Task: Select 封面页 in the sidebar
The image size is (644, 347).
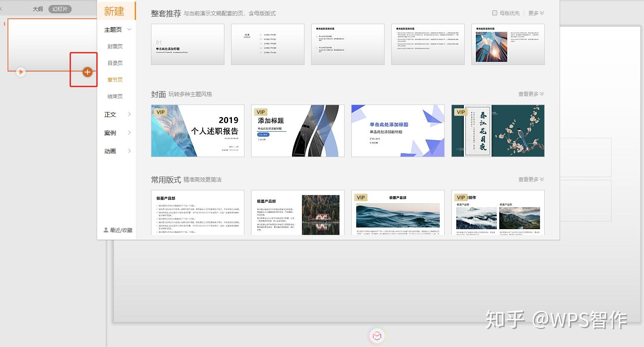Action: pyautogui.click(x=115, y=47)
